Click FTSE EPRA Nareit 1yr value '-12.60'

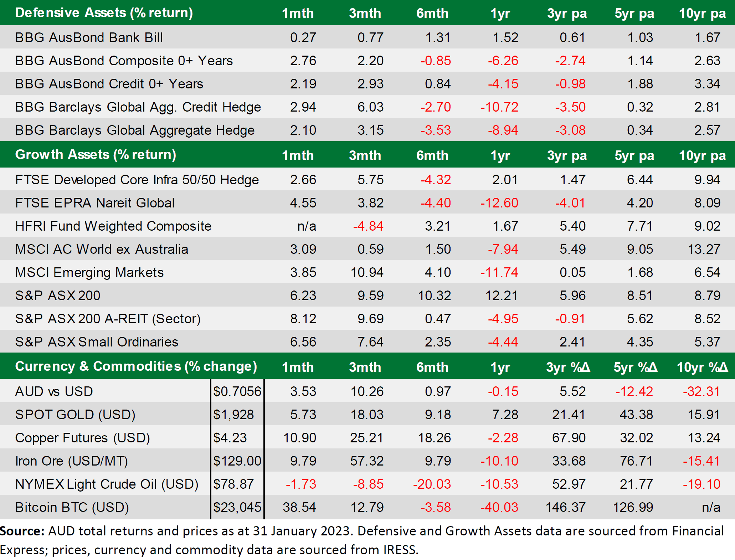pyautogui.click(x=499, y=203)
